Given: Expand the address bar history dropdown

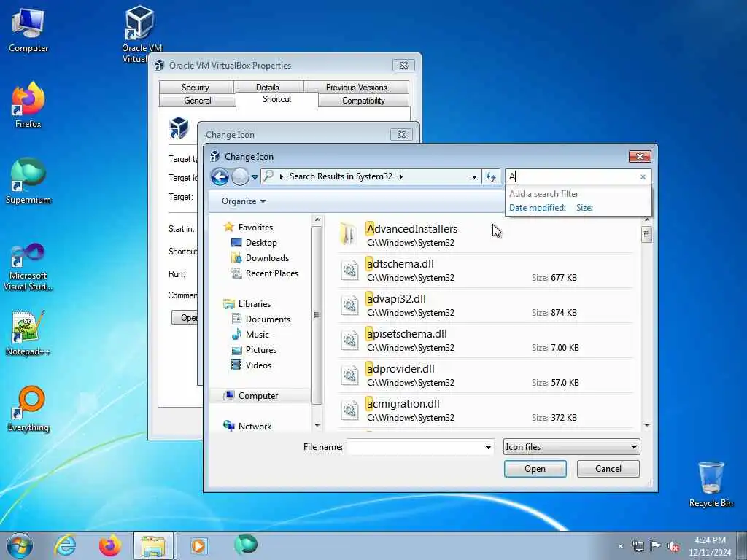Looking at the screenshot, I should [x=474, y=176].
